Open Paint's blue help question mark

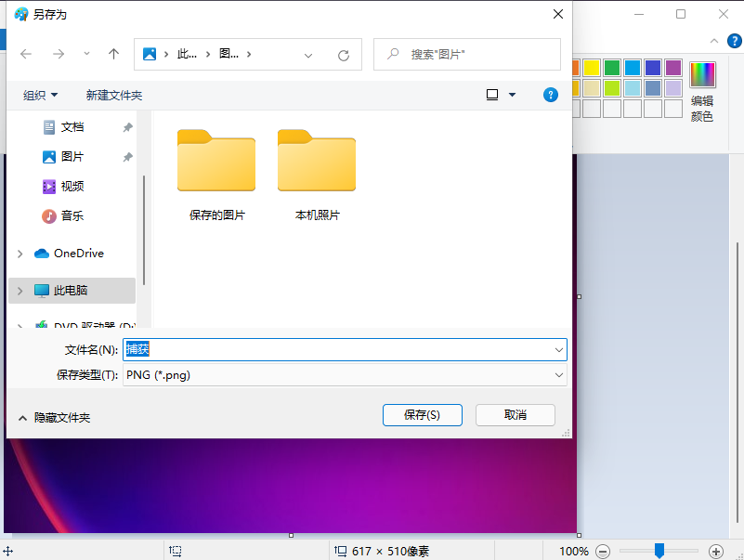point(734,40)
